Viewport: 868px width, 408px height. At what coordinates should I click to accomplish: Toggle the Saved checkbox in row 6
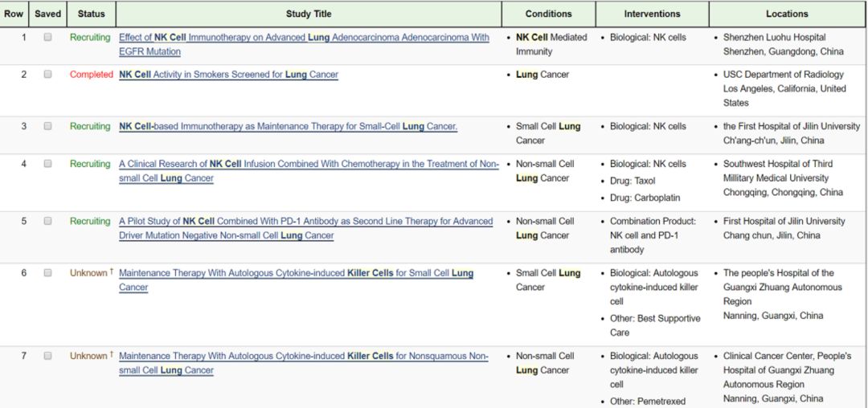(47, 273)
